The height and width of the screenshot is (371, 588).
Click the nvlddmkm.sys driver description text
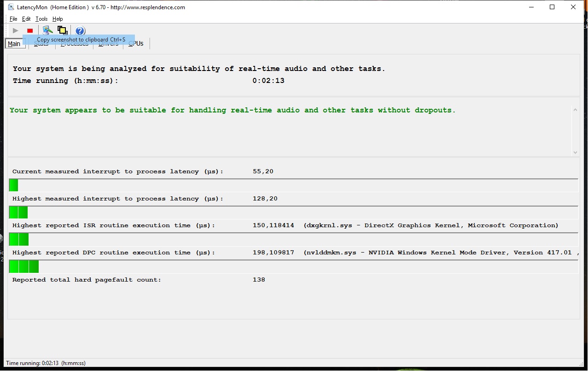click(441, 253)
